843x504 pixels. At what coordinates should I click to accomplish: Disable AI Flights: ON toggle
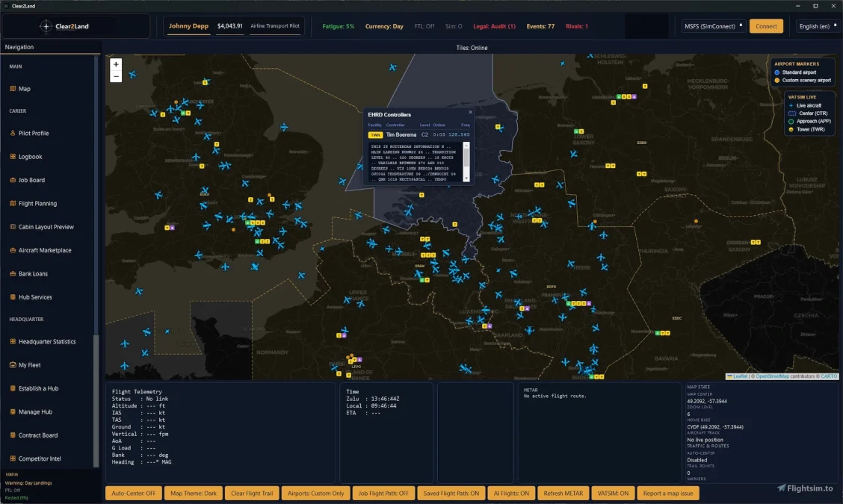pyautogui.click(x=512, y=494)
